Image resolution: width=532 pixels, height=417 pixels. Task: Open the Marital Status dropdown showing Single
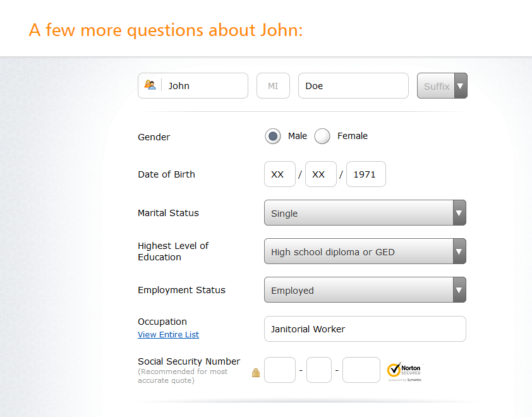[x=365, y=212]
